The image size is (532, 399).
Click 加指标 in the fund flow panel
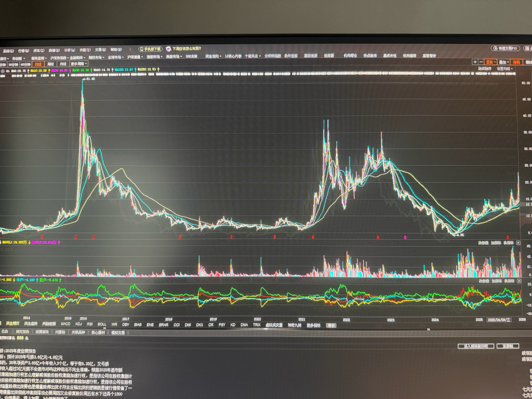496,281
